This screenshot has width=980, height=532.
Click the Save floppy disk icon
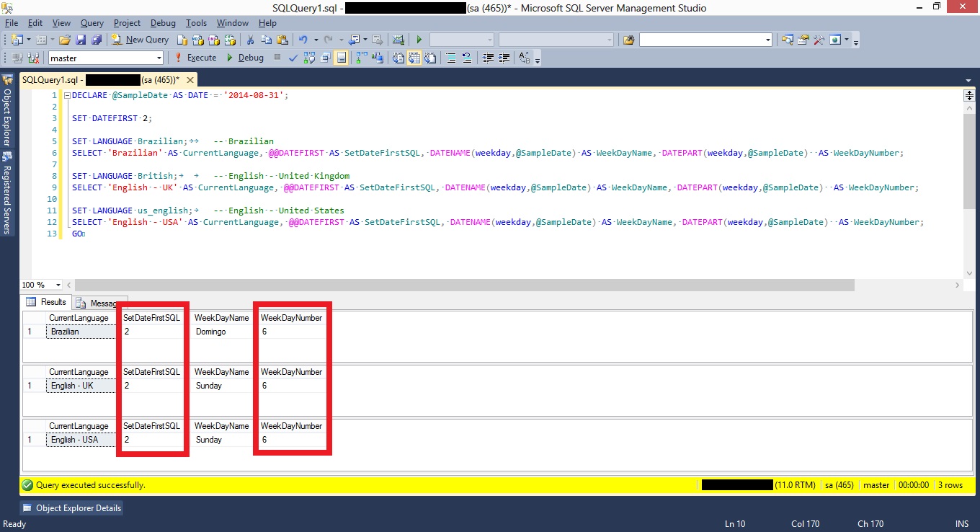point(81,40)
